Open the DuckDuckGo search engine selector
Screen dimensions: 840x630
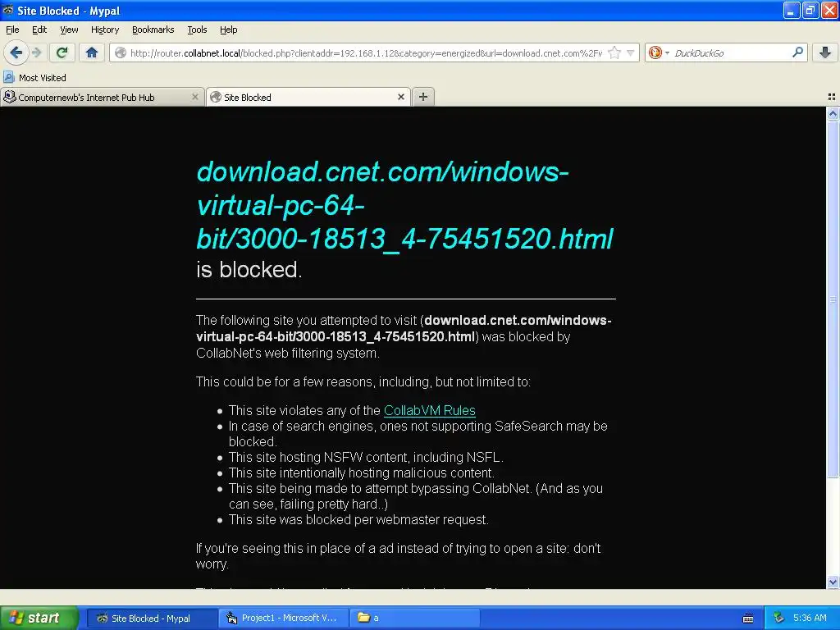click(659, 52)
